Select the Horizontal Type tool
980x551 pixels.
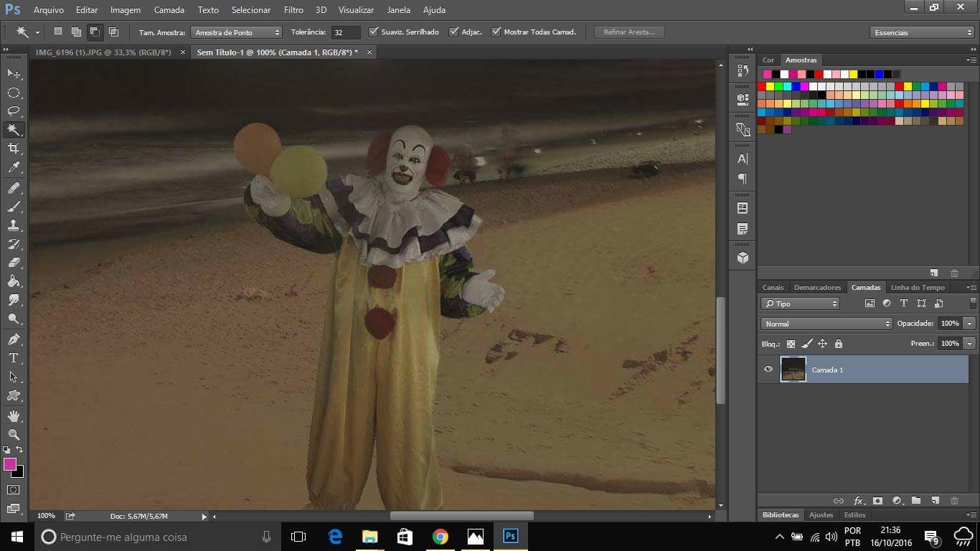(x=14, y=357)
